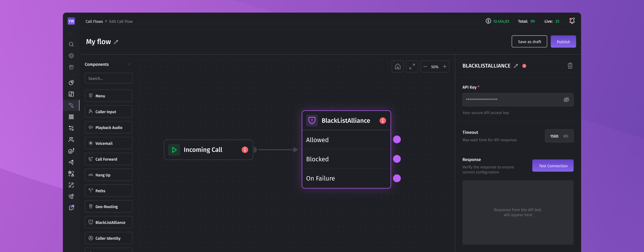Click the Total 99 counter
Viewport: 644px width, 252px height.
[526, 21]
